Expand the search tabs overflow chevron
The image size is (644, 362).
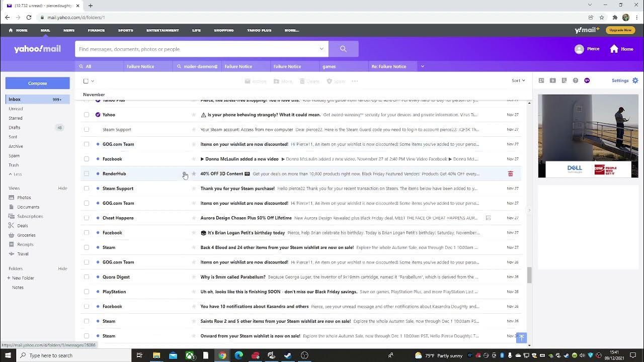(423, 66)
